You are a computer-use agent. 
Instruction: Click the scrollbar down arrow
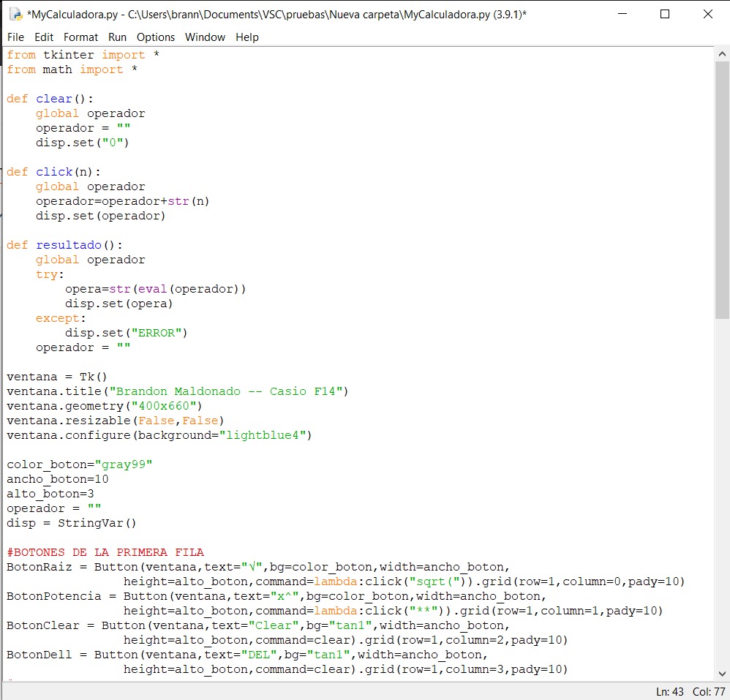[x=722, y=674]
